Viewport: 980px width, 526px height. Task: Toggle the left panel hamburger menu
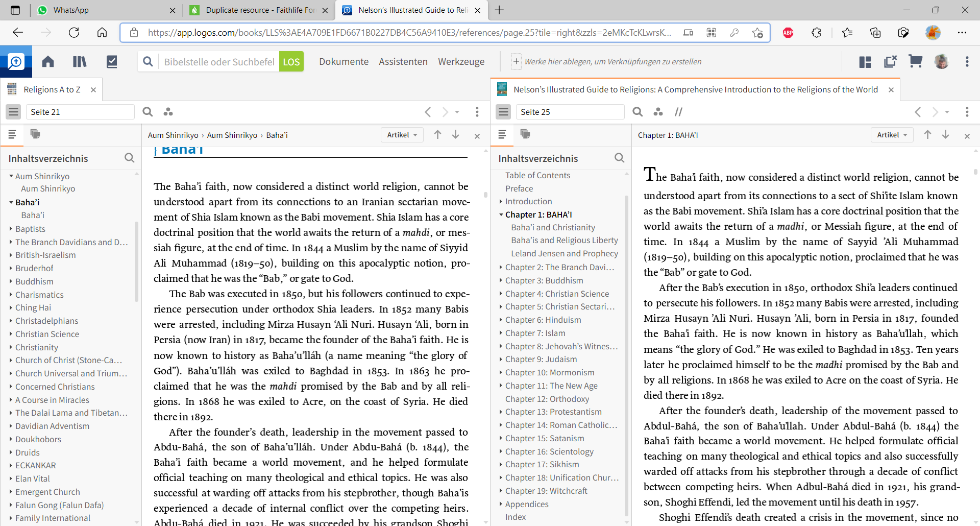tap(14, 112)
